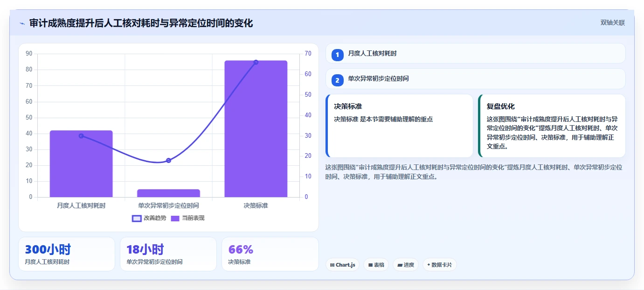The height and width of the screenshot is (290, 644).
Task: Open the 月度人工核对耗时 list item
Action: click(x=475, y=53)
